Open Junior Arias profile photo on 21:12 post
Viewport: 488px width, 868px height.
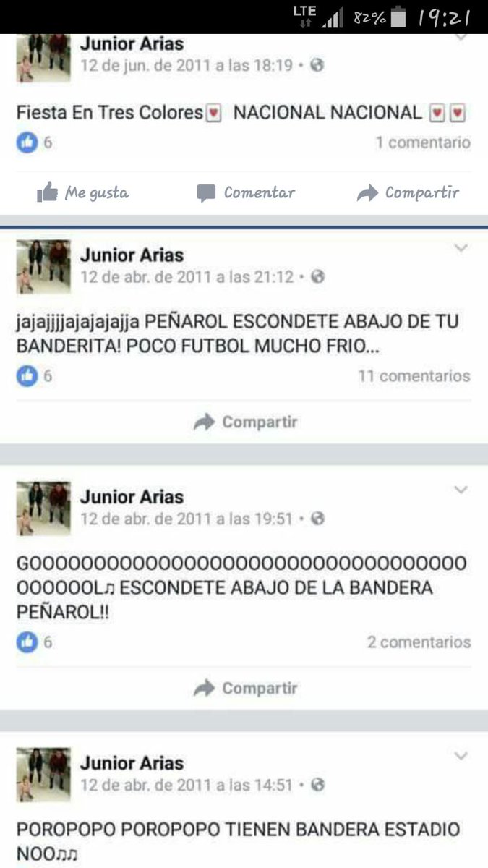43,267
